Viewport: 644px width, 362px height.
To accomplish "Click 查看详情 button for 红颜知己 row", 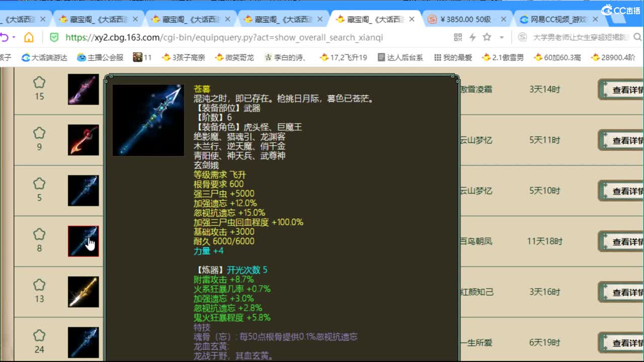I will [x=621, y=292].
